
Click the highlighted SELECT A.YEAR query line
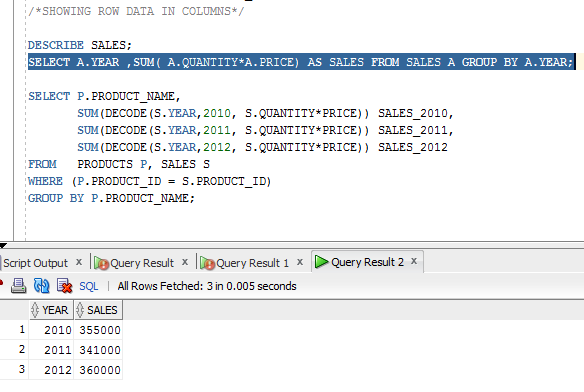tap(301, 62)
